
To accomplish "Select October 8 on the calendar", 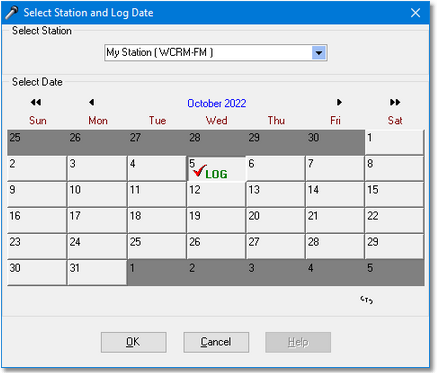I will tap(394, 168).
